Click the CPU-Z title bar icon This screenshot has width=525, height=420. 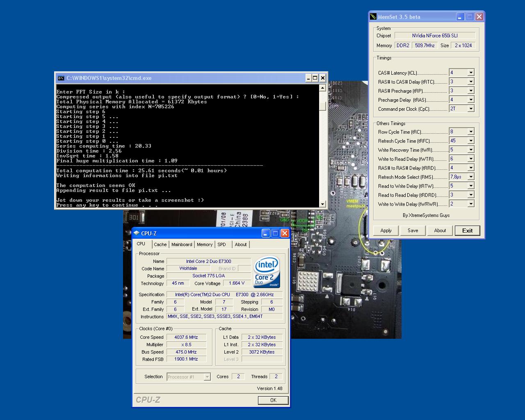136,233
